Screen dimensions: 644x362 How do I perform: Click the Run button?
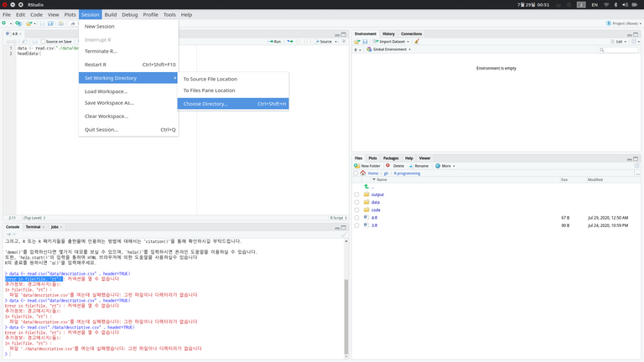tap(275, 41)
